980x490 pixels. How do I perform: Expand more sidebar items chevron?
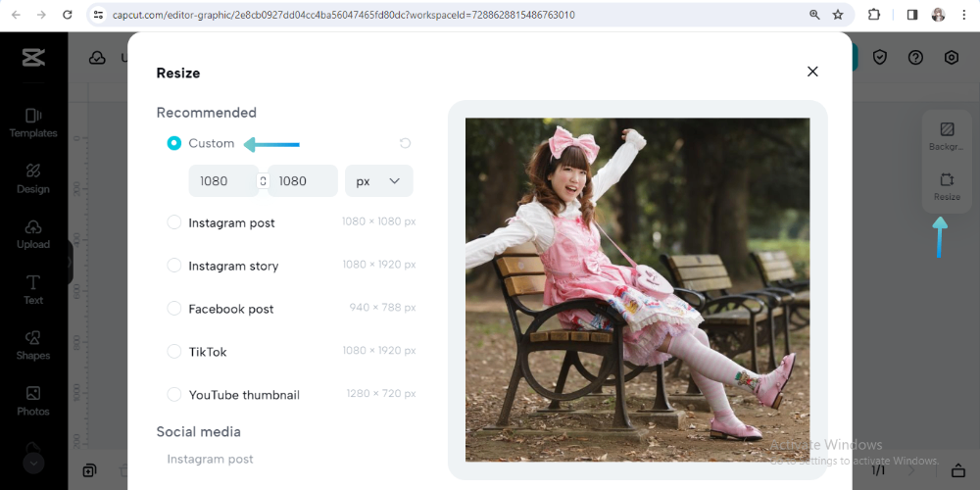coord(33,464)
